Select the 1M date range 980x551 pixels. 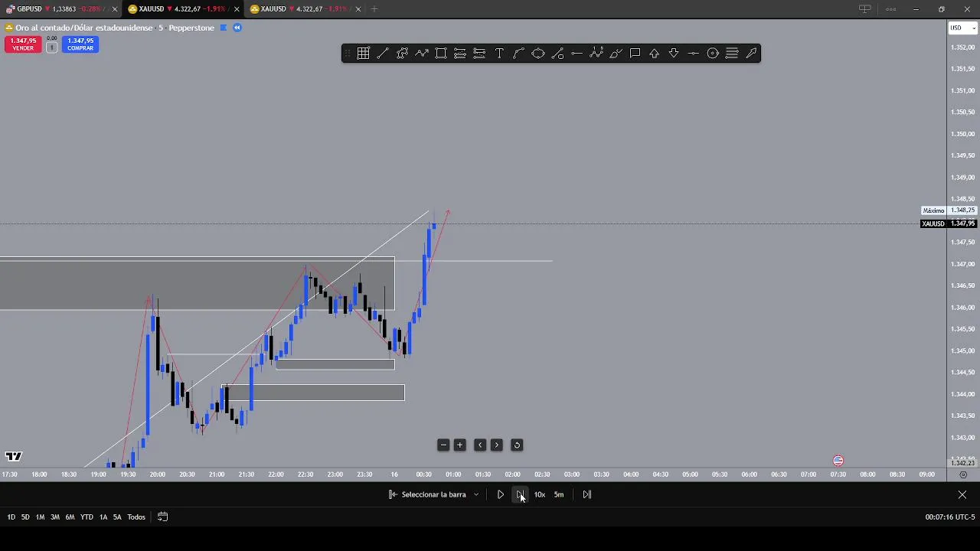(x=40, y=517)
